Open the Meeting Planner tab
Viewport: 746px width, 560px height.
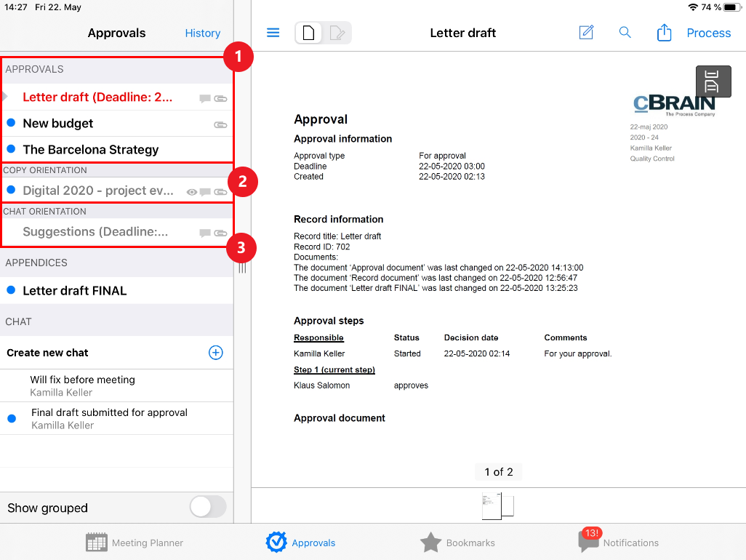click(x=135, y=543)
